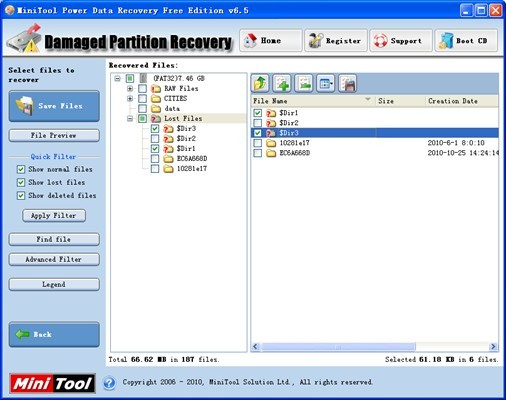Viewport: 506px width, 400px height.
Task: Check $Dir2 in the file list
Action: (x=257, y=123)
